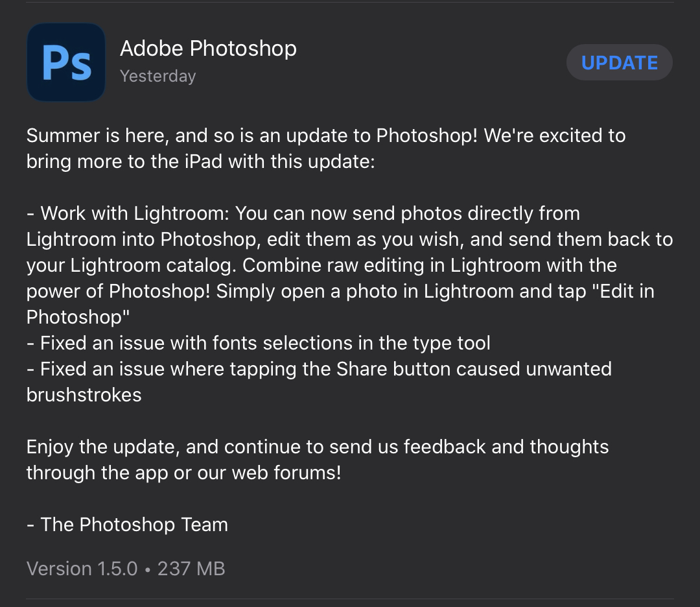700x607 pixels.
Task: Tap the 'Work with Lightroom' release note
Action: tap(349, 265)
